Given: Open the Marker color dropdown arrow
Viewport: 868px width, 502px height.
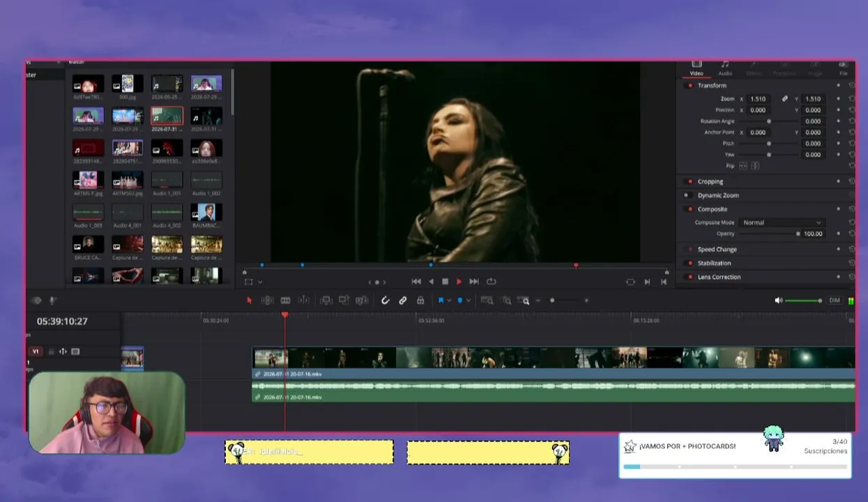Looking at the screenshot, I should coord(468,301).
